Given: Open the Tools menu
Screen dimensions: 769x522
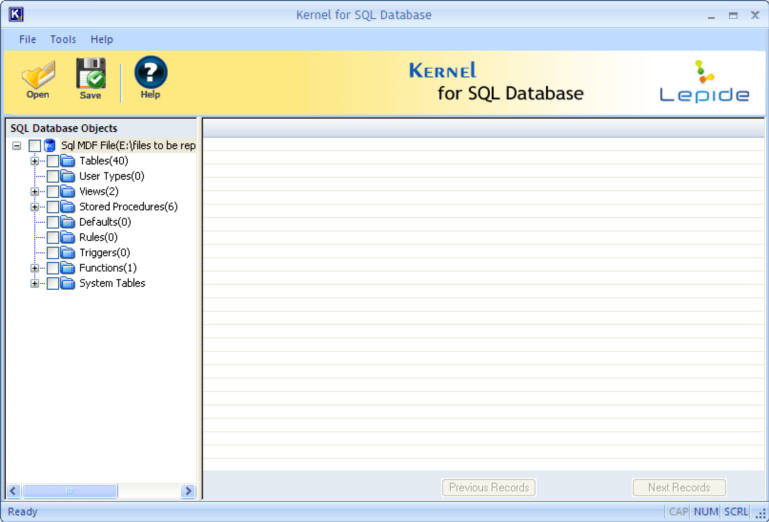Looking at the screenshot, I should tap(63, 39).
